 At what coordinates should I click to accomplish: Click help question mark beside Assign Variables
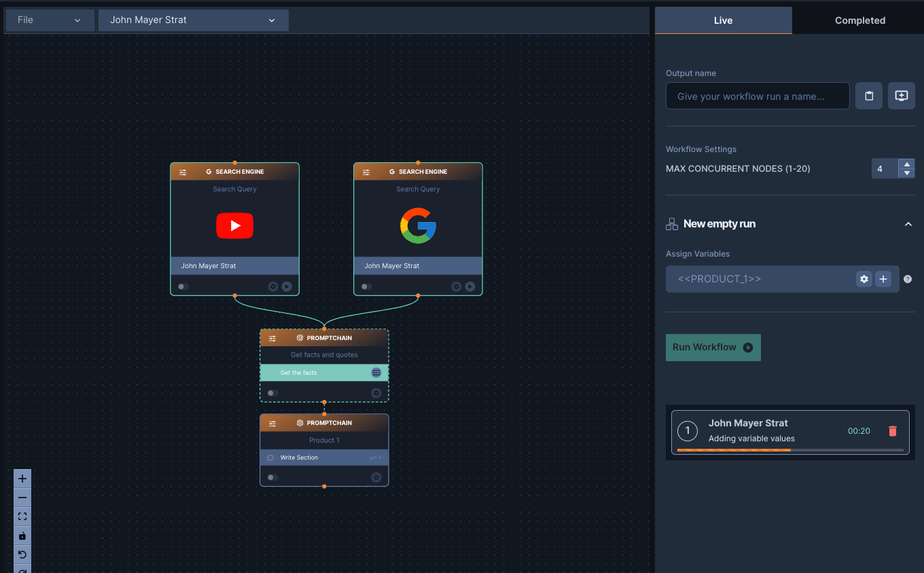click(908, 279)
